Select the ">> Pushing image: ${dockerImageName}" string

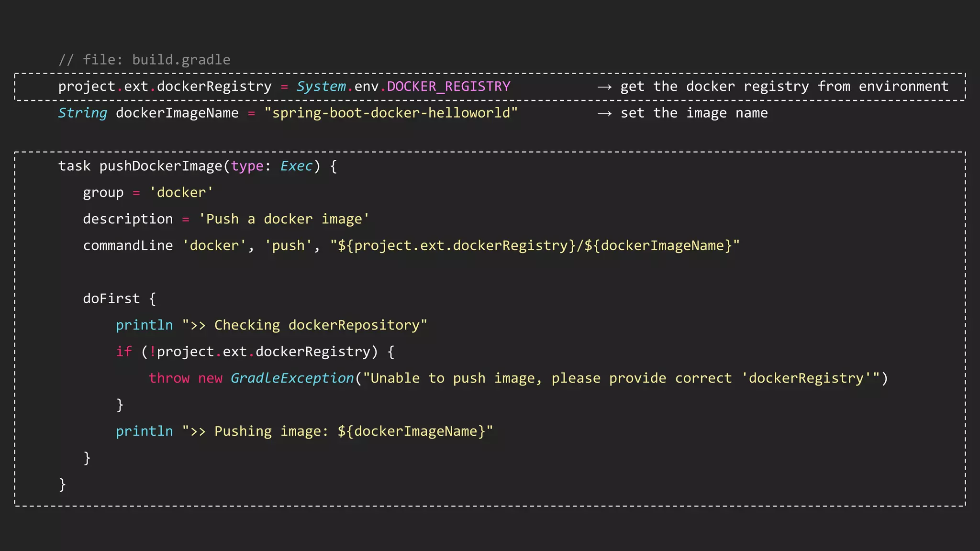click(x=337, y=431)
